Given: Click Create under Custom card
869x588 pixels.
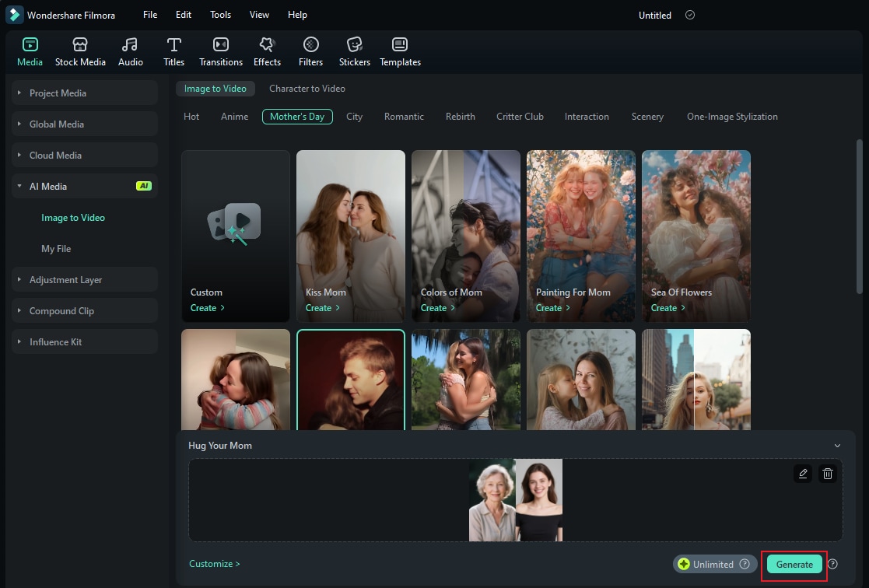Looking at the screenshot, I should 207,307.
